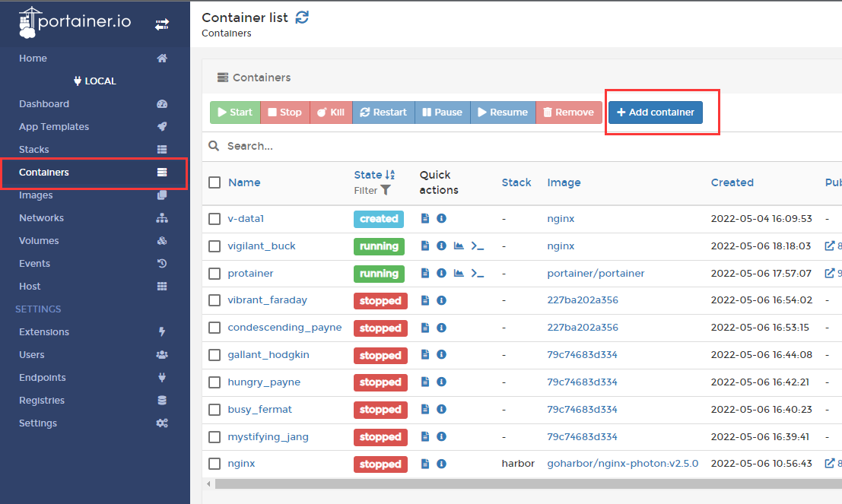This screenshot has height=504, width=842.
Task: Sort by the Name column header
Action: [x=244, y=182]
